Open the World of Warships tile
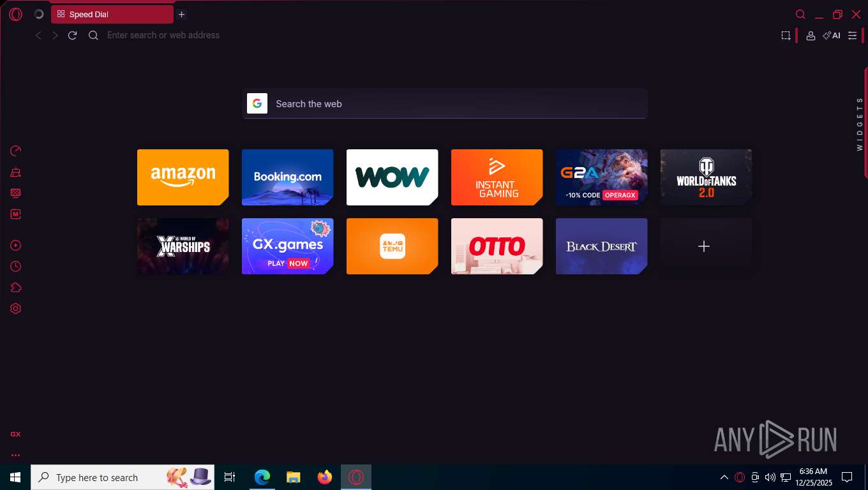 [183, 246]
